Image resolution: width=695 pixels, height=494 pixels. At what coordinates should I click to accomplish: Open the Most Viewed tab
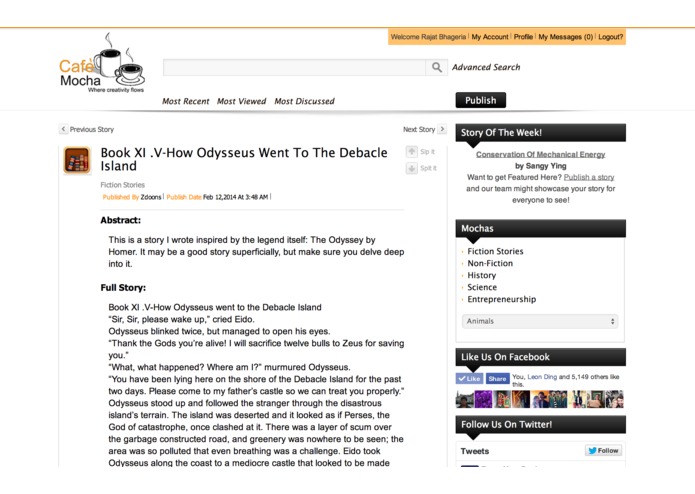242,101
